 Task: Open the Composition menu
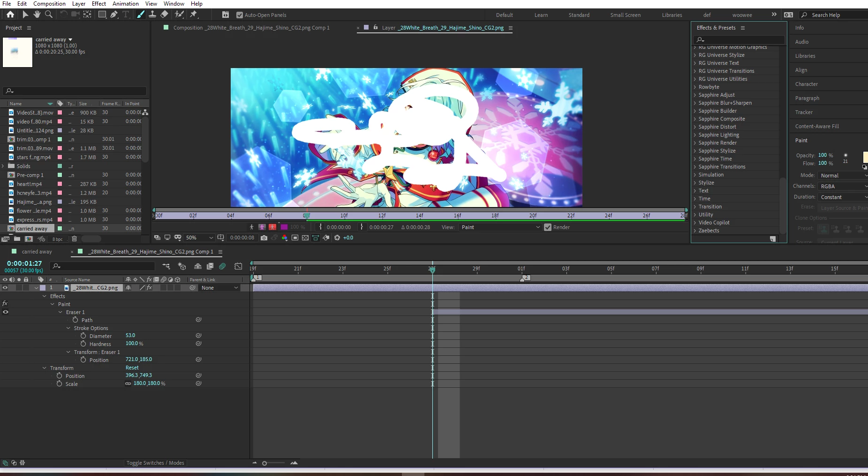click(x=49, y=4)
